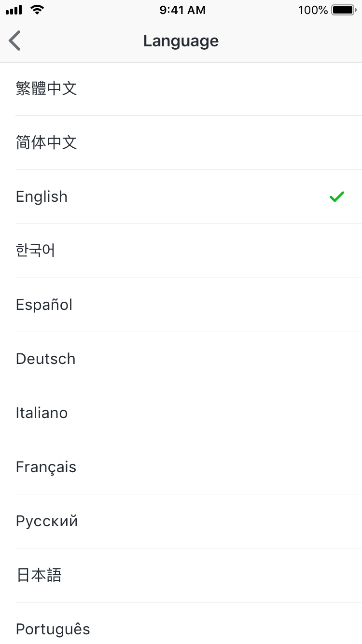Viewport: 362px width, 644px height.
Task: Set the language to Italiano
Action: click(x=42, y=413)
